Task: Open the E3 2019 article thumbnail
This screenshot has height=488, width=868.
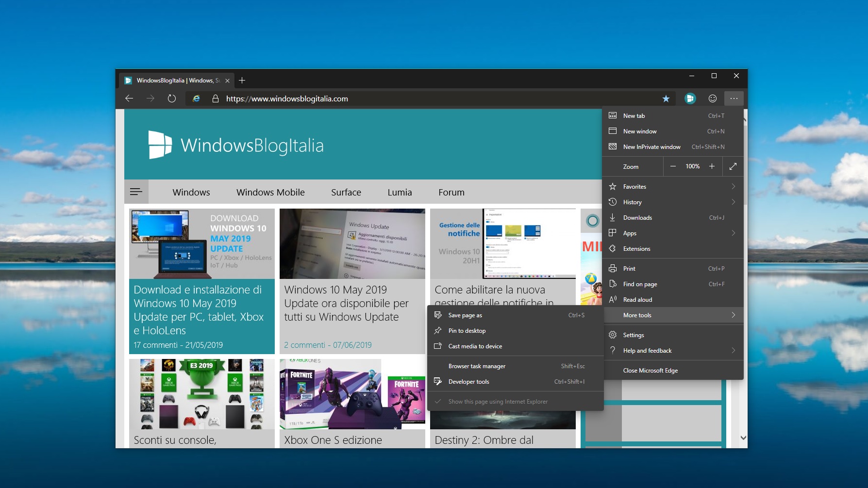Action: tap(202, 394)
